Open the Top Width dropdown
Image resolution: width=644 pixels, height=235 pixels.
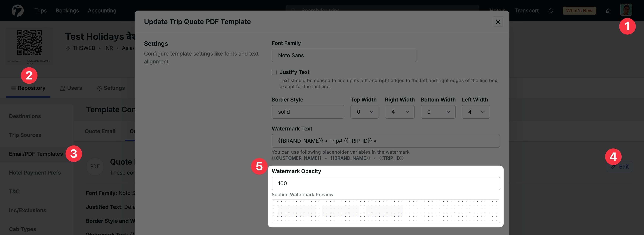tap(364, 112)
